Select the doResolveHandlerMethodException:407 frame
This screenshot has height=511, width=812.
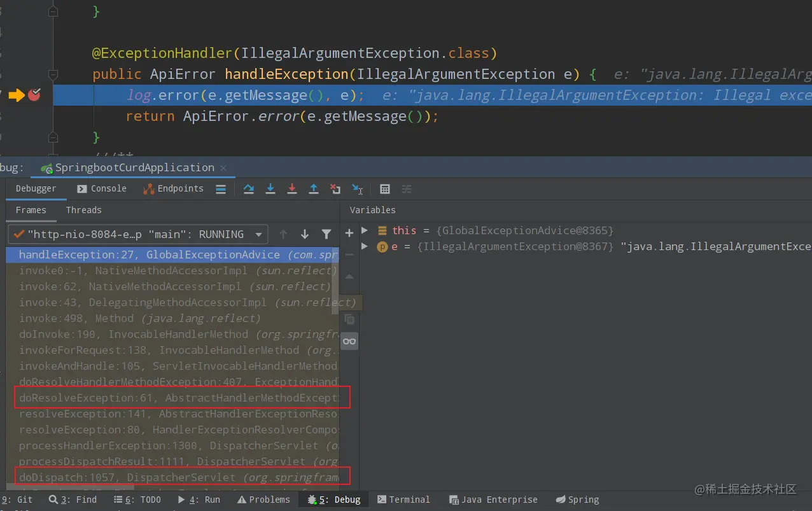coord(172,382)
